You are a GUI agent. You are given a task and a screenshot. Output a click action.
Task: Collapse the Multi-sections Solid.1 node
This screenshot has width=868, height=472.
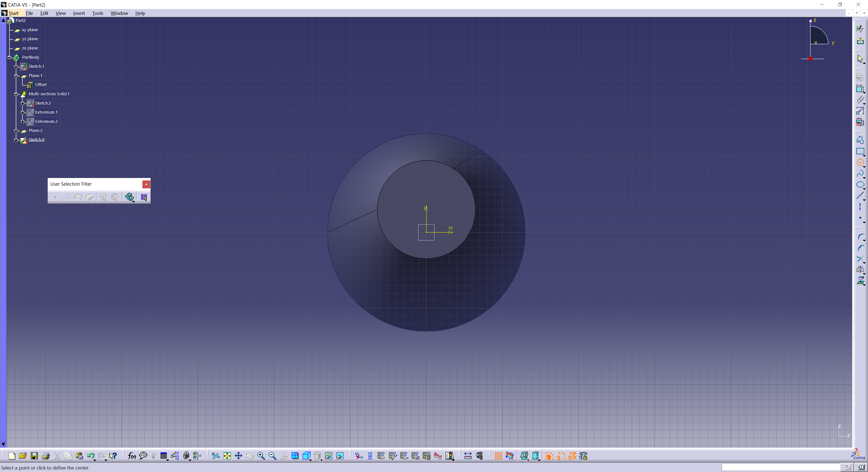16,94
